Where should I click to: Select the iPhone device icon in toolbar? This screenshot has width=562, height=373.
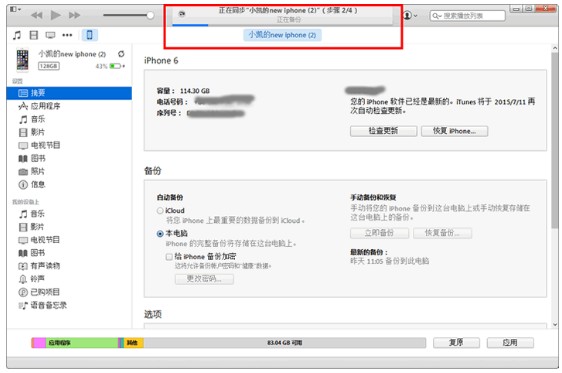tap(89, 35)
